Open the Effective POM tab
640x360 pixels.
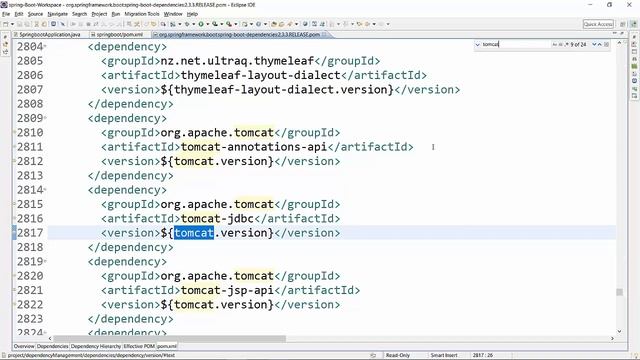tap(139, 346)
